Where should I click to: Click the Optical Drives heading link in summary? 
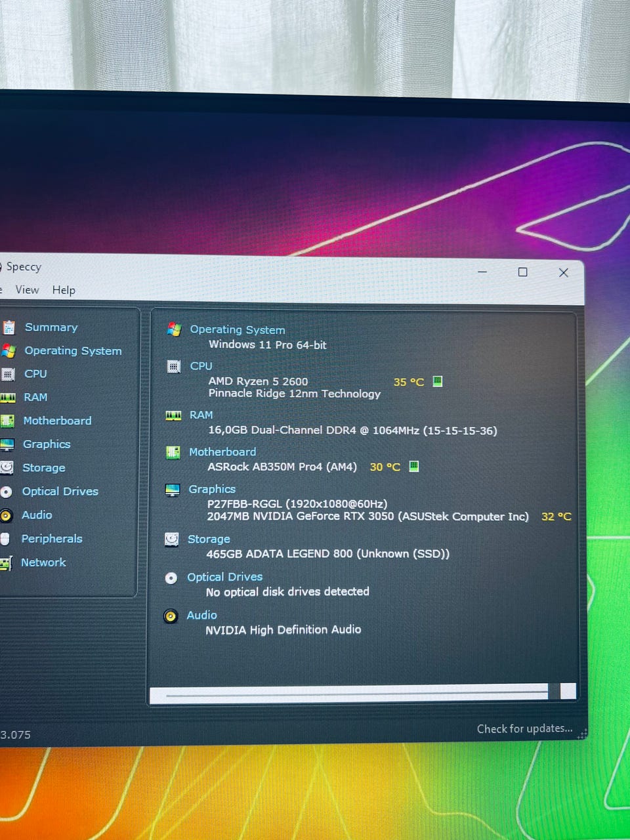225,577
